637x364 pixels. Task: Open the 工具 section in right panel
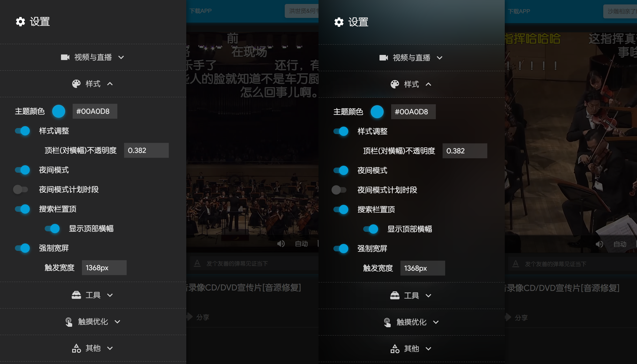(x=411, y=296)
